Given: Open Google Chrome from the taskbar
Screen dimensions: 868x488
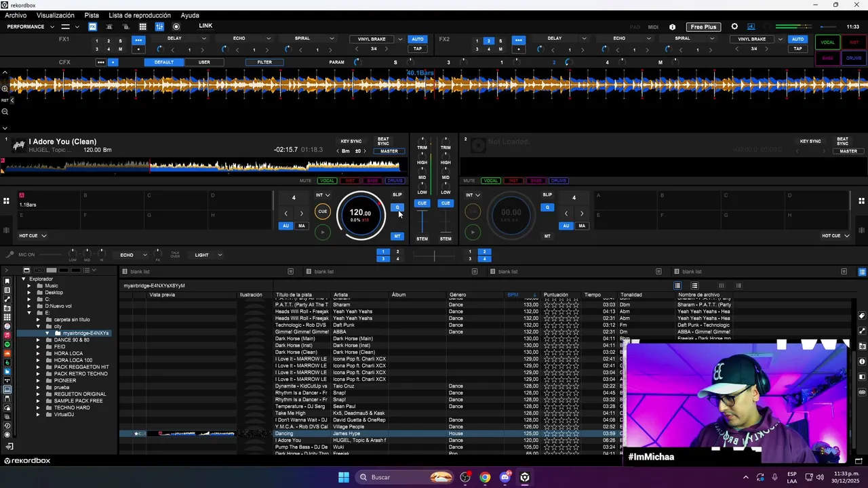Looking at the screenshot, I should coord(485,477).
